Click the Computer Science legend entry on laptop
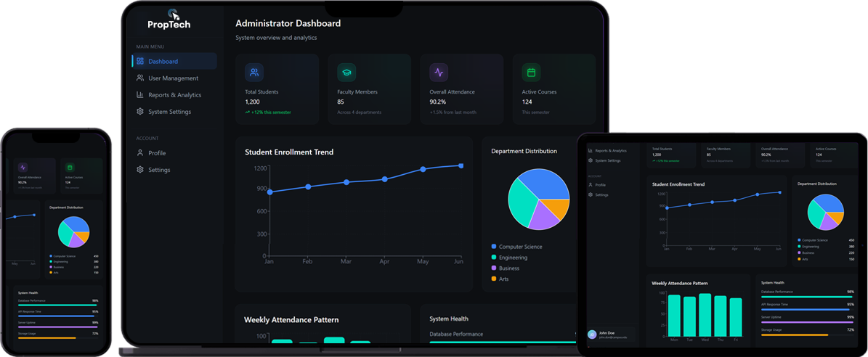The image size is (868, 357). (x=520, y=247)
